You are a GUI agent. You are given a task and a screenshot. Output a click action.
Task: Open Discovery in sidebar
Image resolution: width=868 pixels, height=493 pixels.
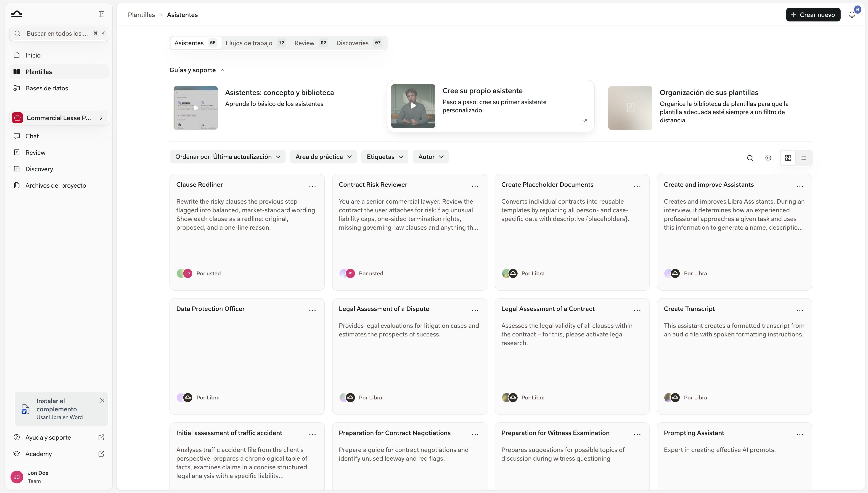(59, 169)
